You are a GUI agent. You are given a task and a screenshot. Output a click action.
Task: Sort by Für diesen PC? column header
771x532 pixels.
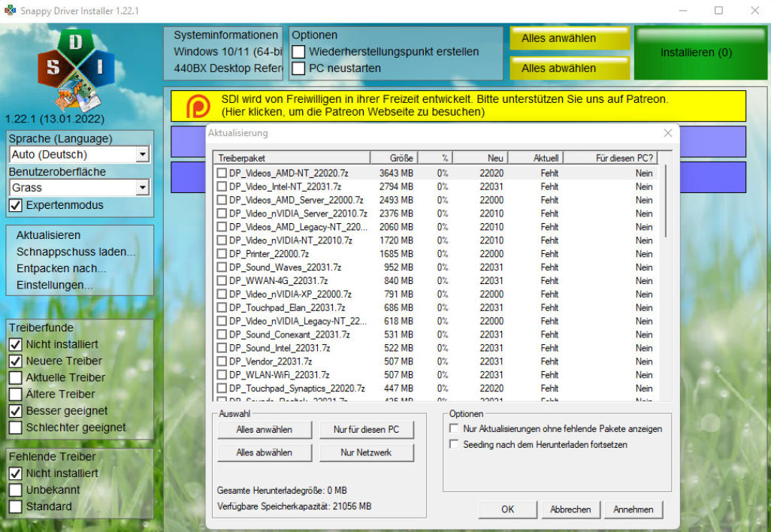tap(611, 158)
